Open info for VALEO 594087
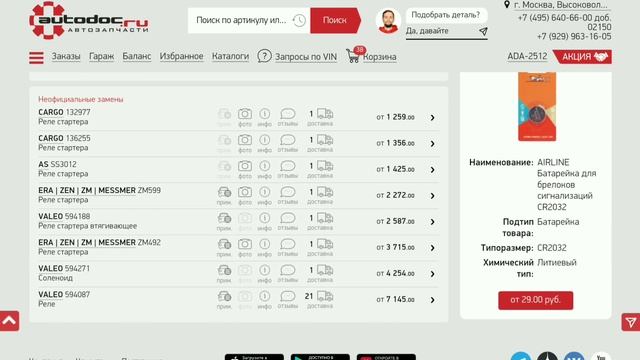 coord(264,300)
